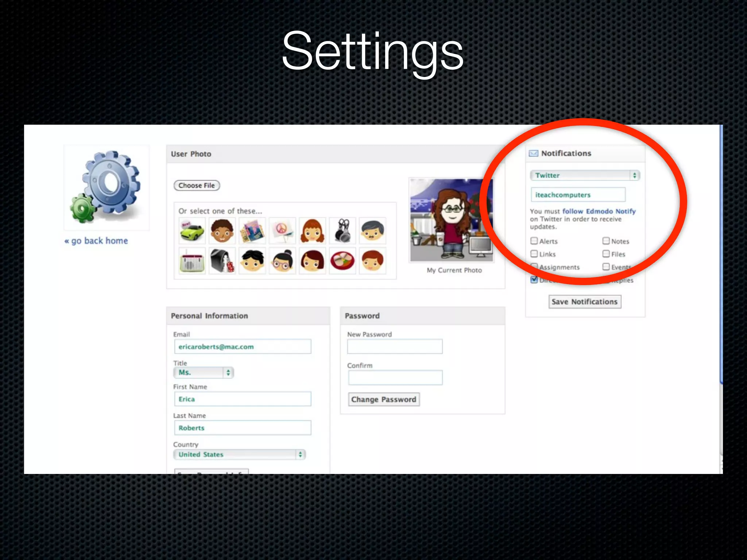Enable the Alerts notification checkbox
The width and height of the screenshot is (747, 560).
(534, 241)
